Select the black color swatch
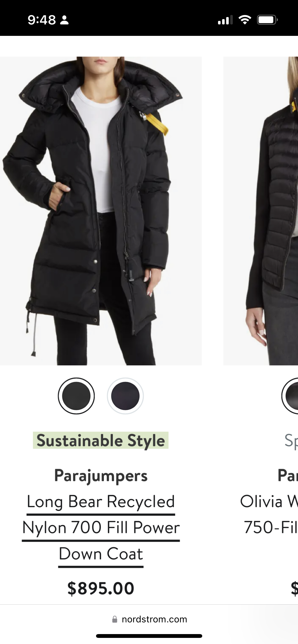298x644 pixels. [76, 396]
